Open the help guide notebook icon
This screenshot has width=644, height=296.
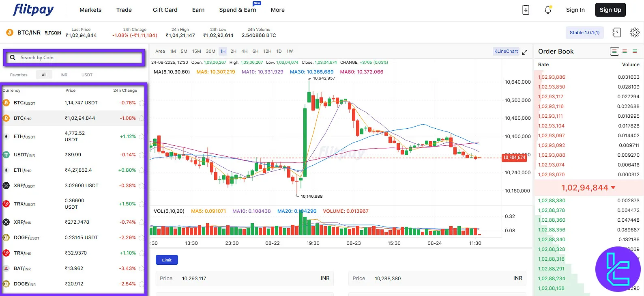point(616,32)
